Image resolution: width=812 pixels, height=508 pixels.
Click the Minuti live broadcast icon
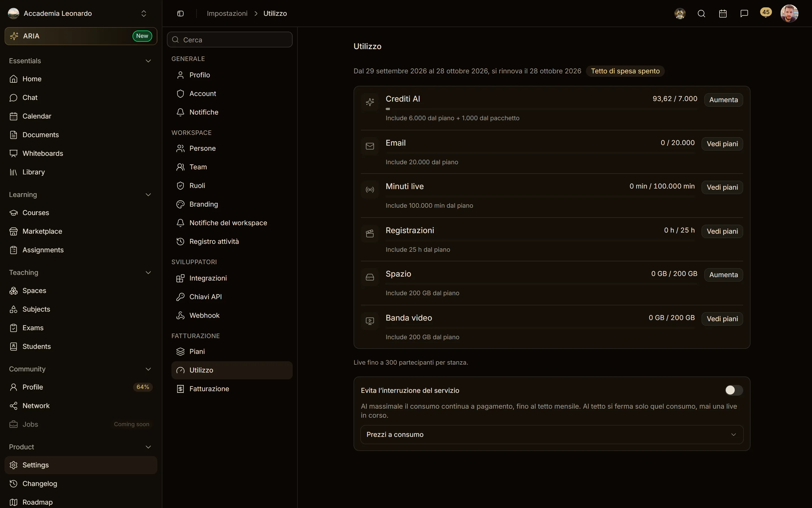click(370, 190)
